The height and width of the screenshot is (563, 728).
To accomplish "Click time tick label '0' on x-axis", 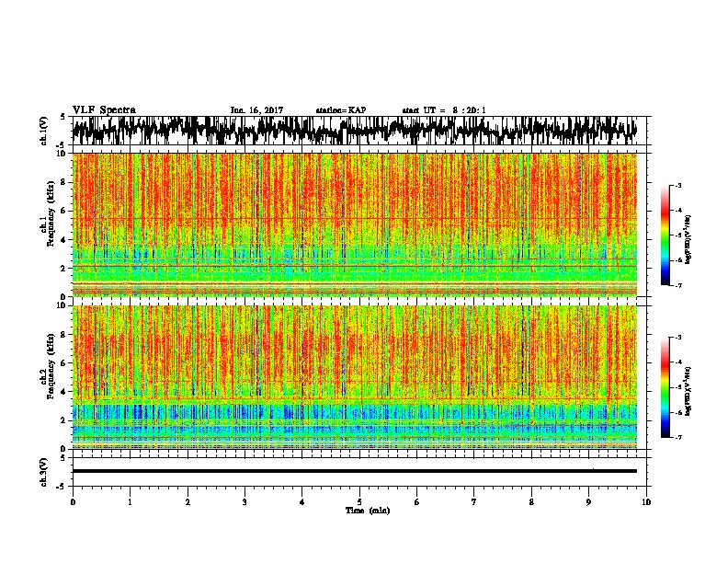I will coord(73,502).
